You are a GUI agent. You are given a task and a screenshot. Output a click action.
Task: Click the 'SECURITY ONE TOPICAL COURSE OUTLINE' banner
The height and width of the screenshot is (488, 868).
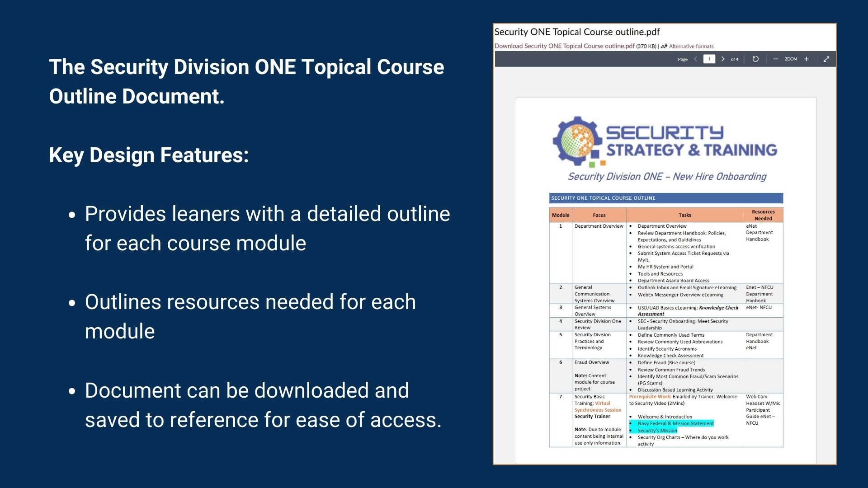(666, 198)
